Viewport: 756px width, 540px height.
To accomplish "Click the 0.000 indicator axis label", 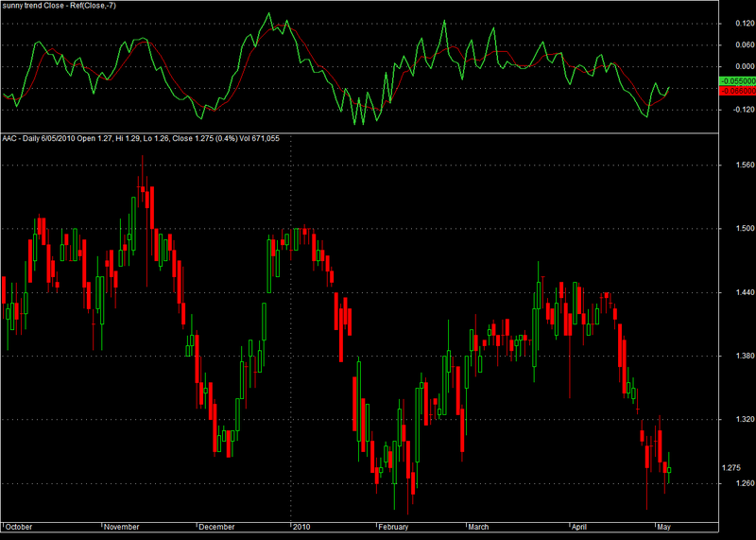I will coord(745,66).
